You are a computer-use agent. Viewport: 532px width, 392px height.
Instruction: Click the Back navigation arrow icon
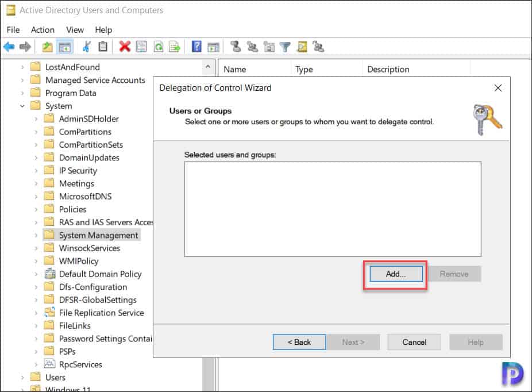[10, 47]
